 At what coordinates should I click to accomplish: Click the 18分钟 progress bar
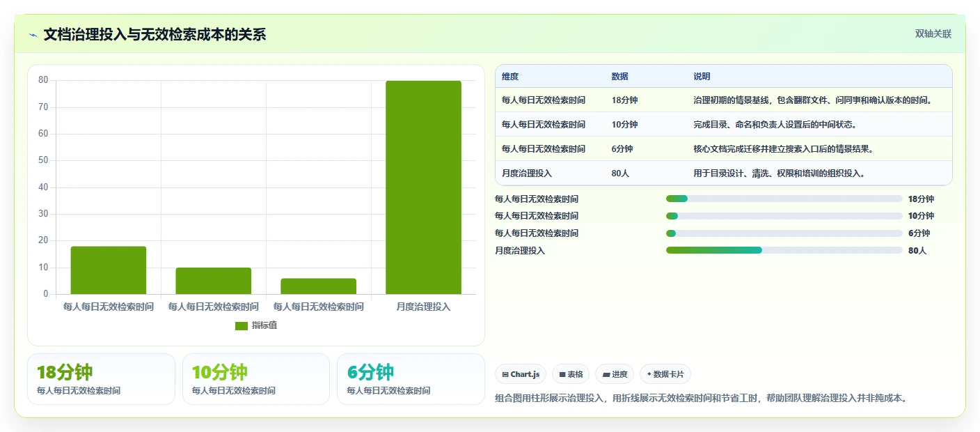coord(784,199)
